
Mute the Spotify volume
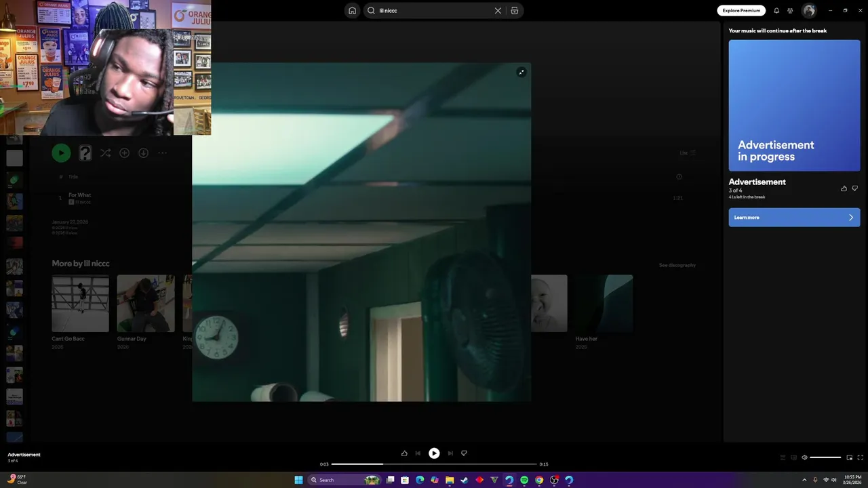804,457
